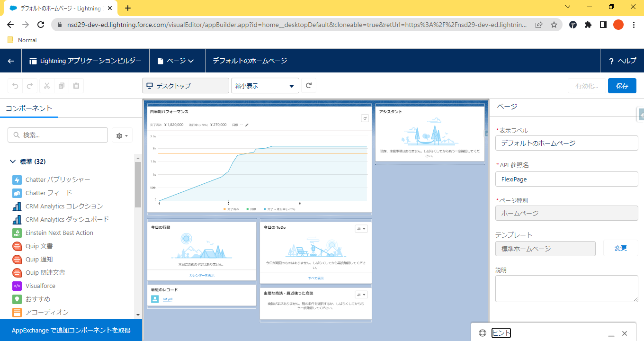Click the recent record link in 最近のレコード
The width and height of the screenshot is (644, 341).
168,299
